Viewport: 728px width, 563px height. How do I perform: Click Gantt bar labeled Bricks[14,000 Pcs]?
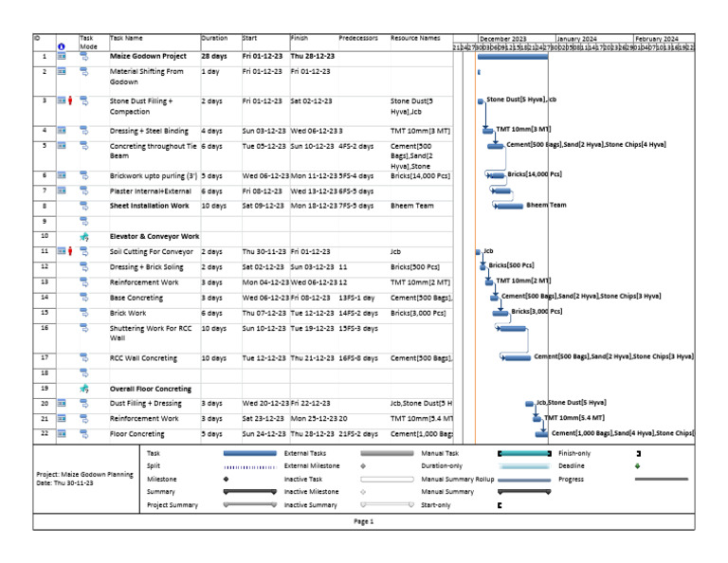coord(496,175)
